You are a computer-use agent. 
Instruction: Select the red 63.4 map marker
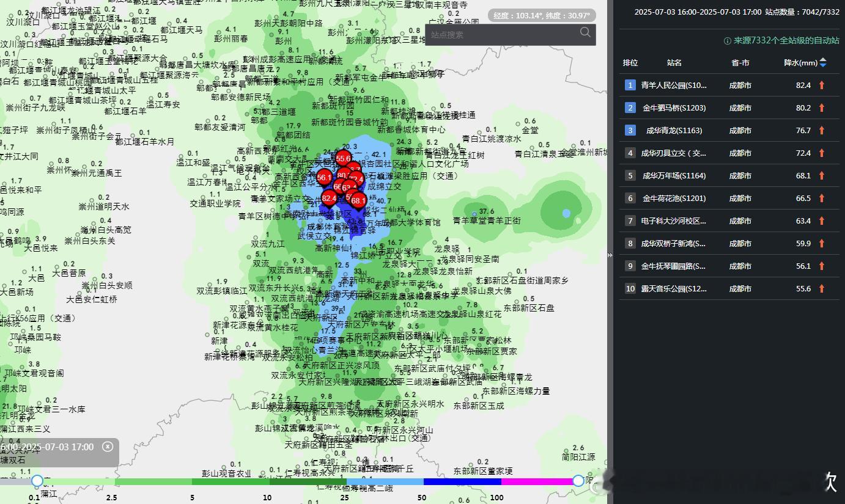[349, 188]
